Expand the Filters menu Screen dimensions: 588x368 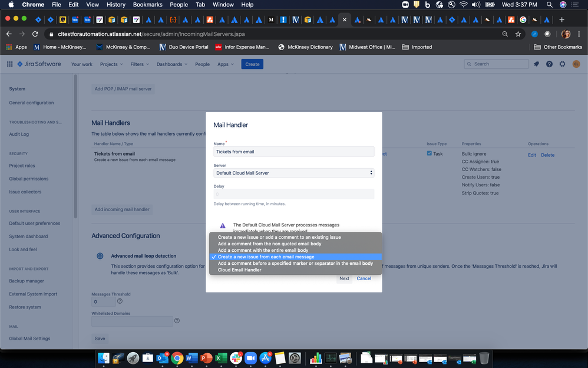(140, 64)
